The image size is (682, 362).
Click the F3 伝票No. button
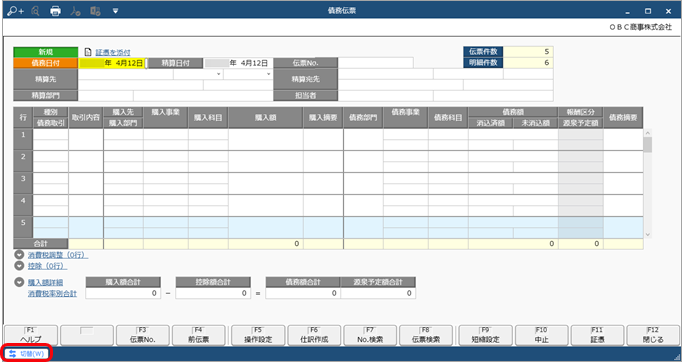point(143,335)
